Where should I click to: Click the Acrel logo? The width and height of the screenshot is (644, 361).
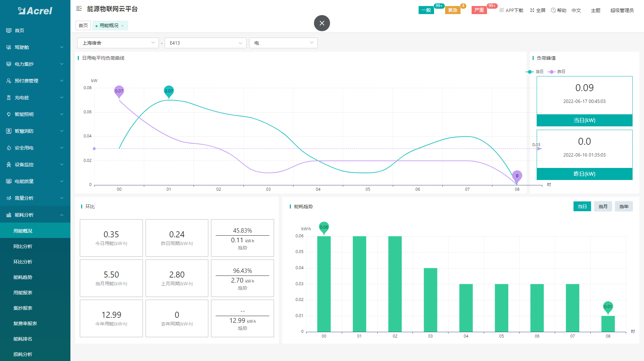point(35,11)
